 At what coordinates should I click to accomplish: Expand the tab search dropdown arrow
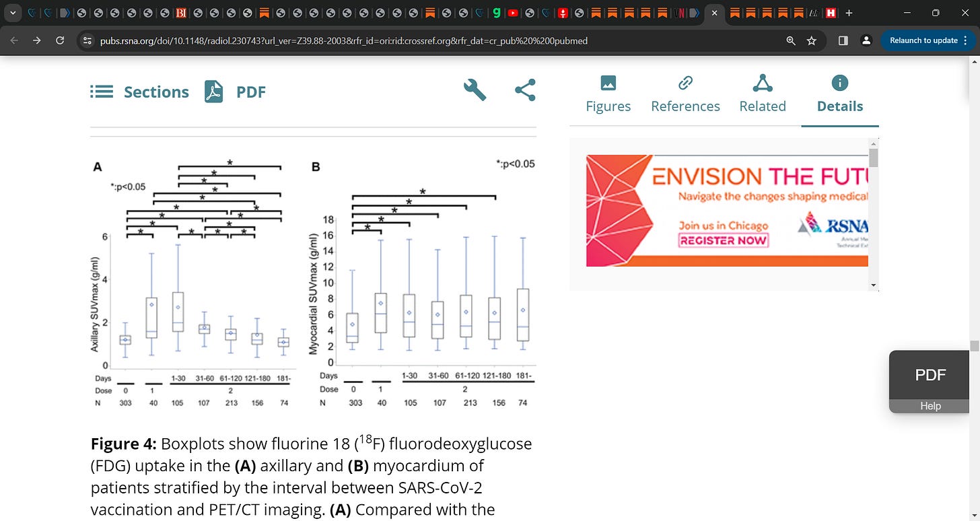(13, 13)
